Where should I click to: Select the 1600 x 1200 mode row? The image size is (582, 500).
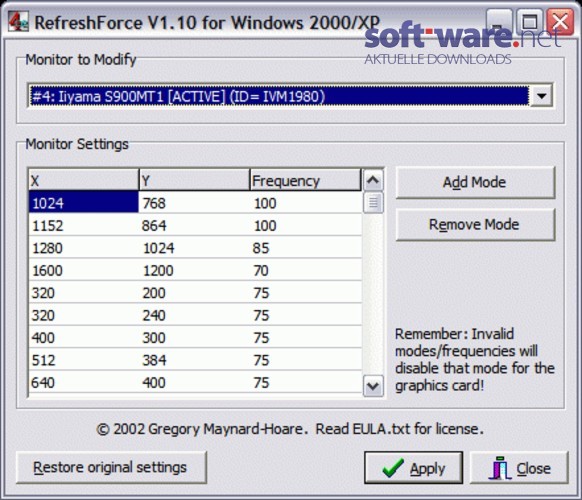pos(195,270)
